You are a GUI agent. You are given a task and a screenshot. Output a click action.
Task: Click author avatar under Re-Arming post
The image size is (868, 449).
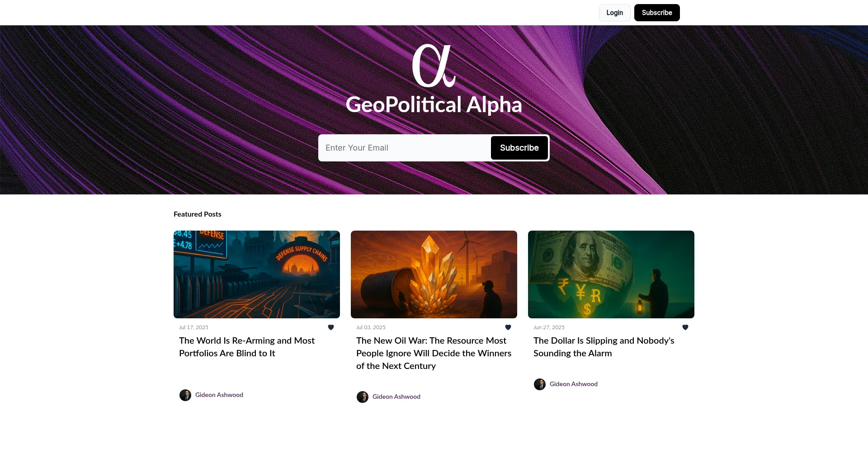pos(185,395)
